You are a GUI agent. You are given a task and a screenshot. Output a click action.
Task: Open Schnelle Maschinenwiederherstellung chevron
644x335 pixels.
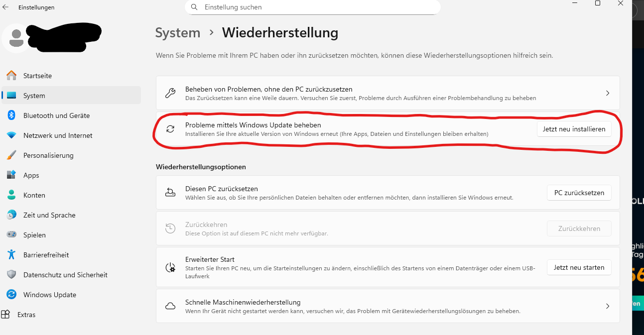pyautogui.click(x=607, y=306)
